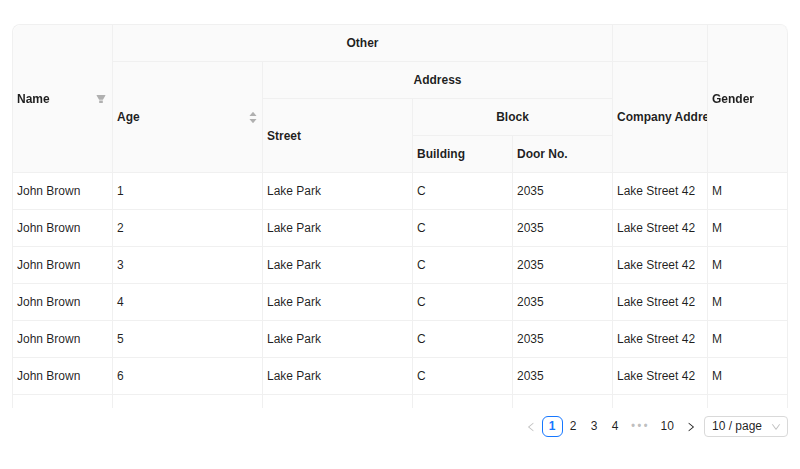The height and width of the screenshot is (469, 800).
Task: Open the Name column filter icon
Action: tap(101, 99)
